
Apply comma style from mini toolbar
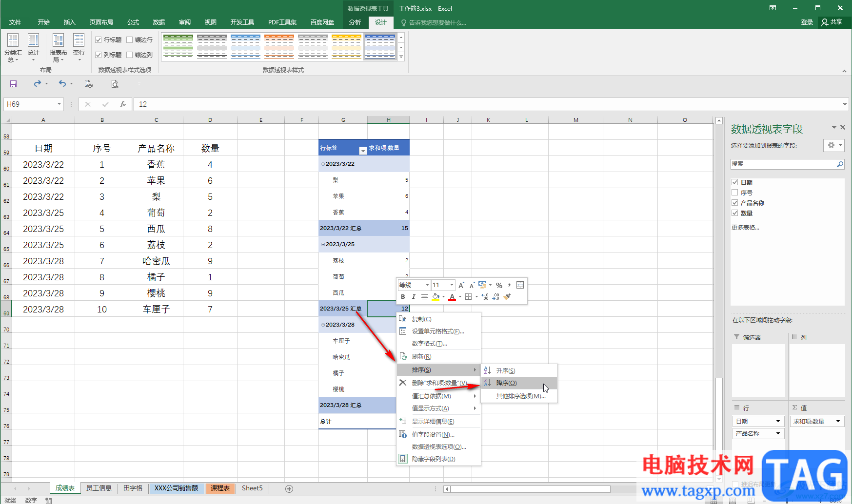click(x=509, y=285)
